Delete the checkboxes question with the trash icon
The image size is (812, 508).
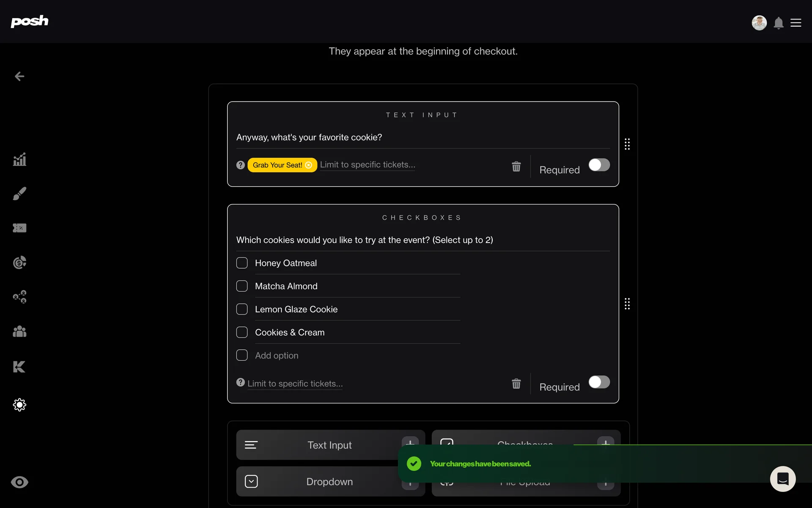[516, 384]
